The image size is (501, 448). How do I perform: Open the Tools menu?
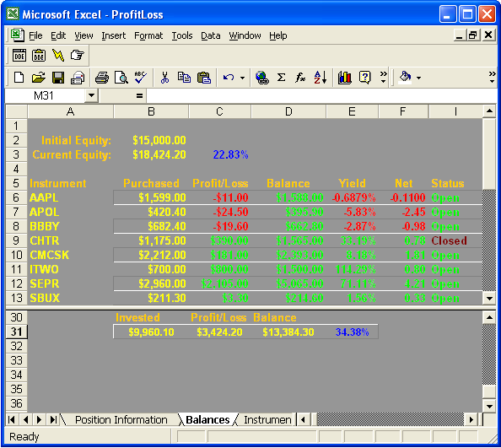tap(182, 35)
